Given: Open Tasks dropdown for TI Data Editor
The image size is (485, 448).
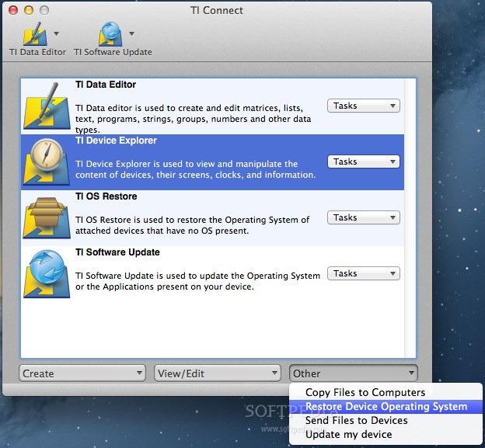Looking at the screenshot, I should [x=364, y=106].
